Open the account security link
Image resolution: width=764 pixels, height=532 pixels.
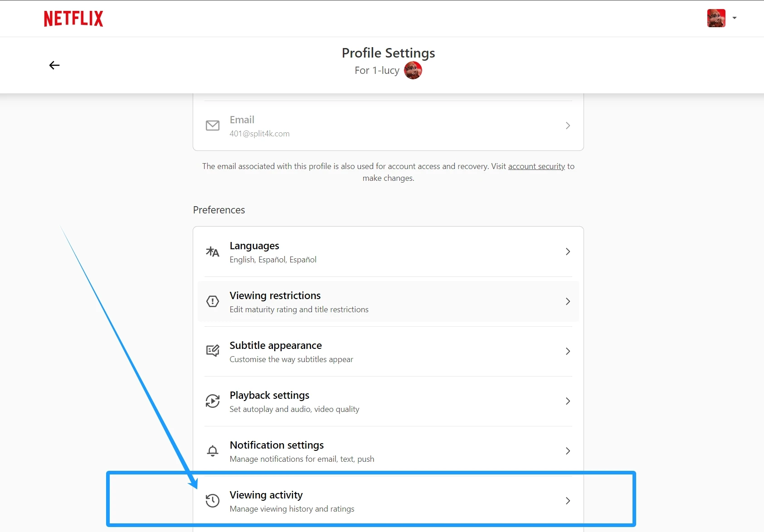536,166
